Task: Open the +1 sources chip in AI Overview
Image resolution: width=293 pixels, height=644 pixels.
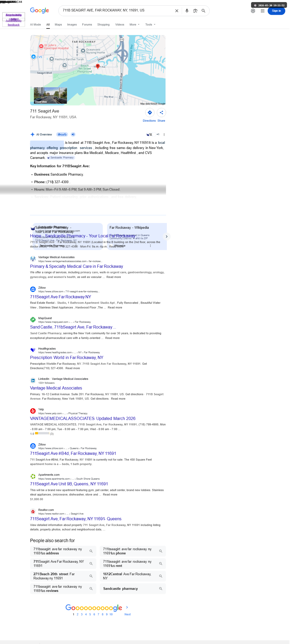Action: (153, 134)
